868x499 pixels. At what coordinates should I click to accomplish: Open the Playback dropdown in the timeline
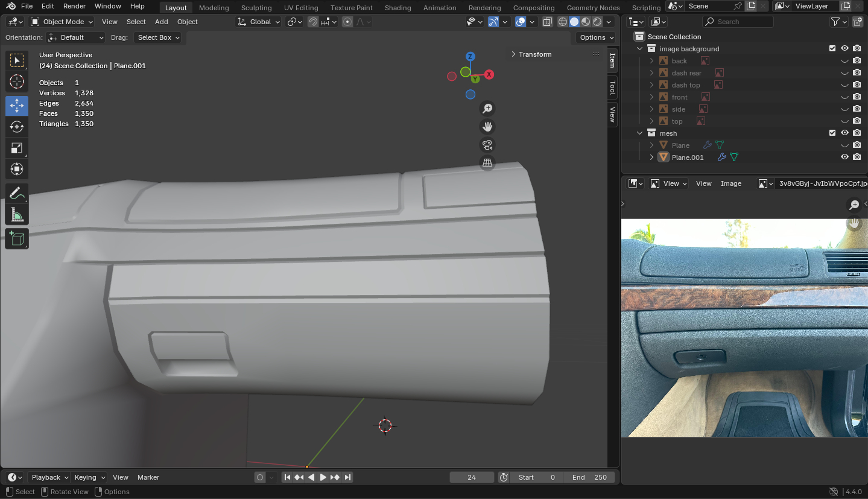pyautogui.click(x=49, y=477)
